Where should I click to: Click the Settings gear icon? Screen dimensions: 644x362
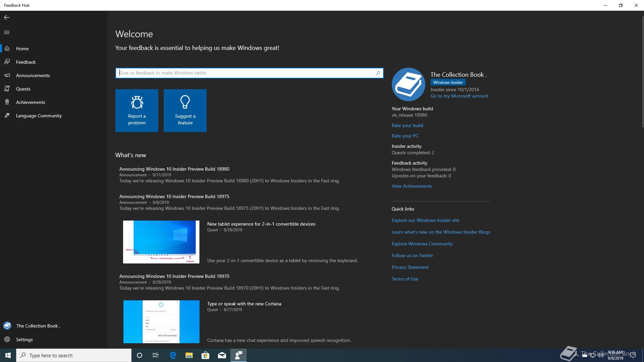click(7, 339)
